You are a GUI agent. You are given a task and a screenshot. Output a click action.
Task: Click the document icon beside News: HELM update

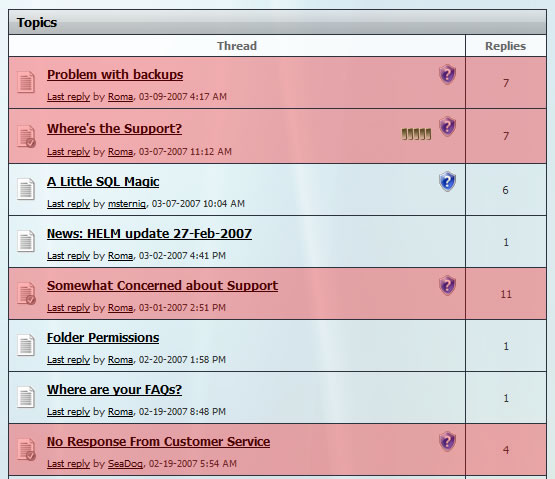click(26, 241)
